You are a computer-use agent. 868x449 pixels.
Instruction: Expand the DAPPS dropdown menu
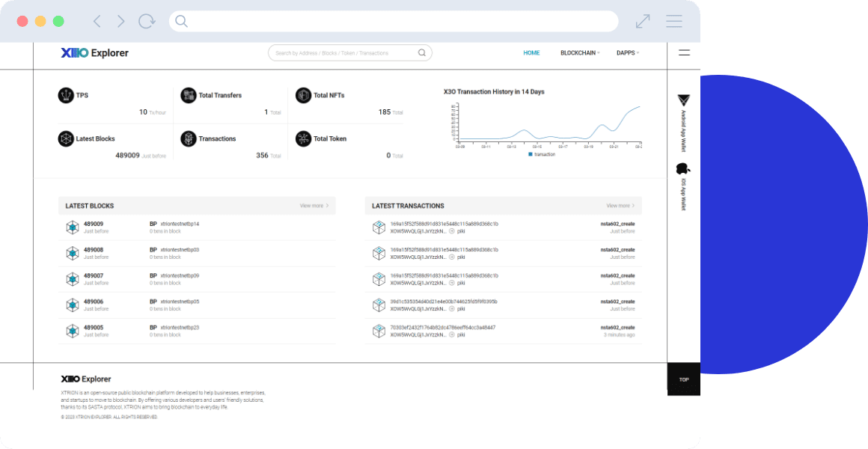627,53
